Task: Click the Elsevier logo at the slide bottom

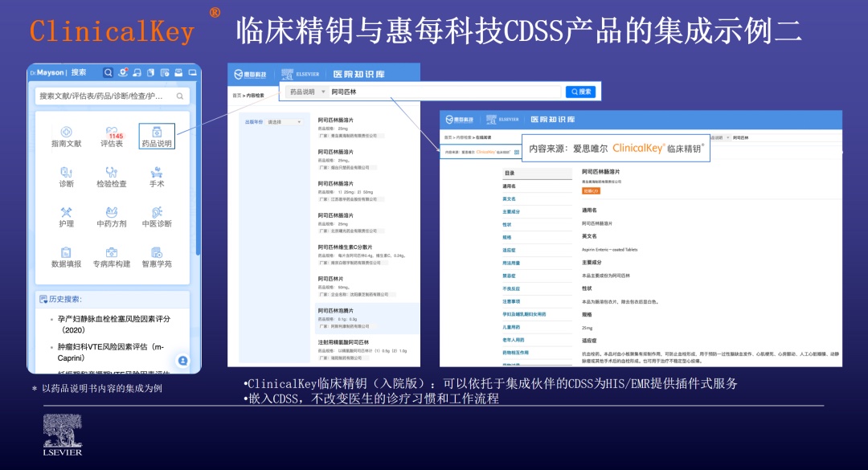Action: click(x=63, y=435)
